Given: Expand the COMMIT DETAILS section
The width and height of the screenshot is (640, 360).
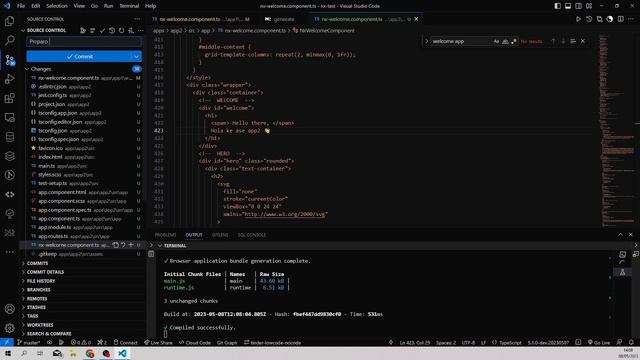Looking at the screenshot, I should point(45,272).
